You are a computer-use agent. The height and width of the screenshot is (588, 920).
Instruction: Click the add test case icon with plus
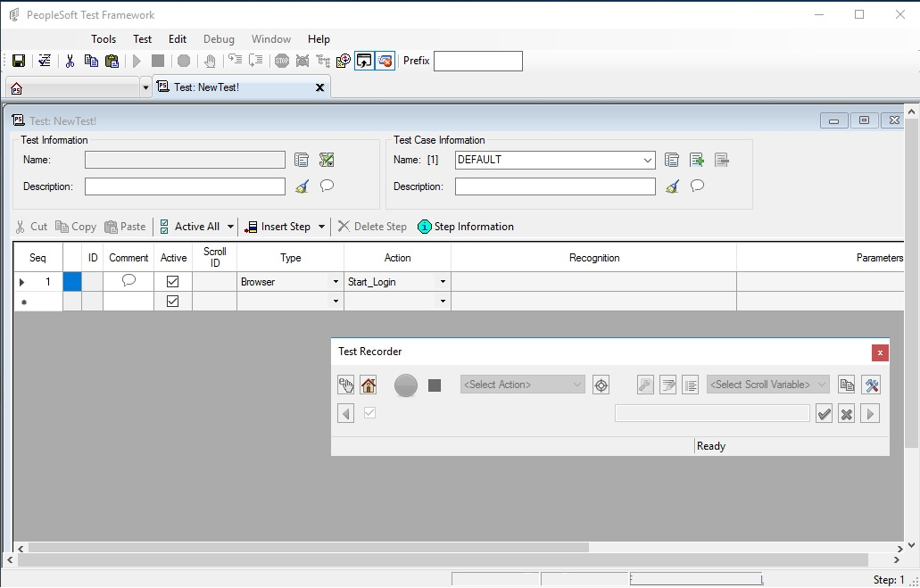click(x=697, y=160)
